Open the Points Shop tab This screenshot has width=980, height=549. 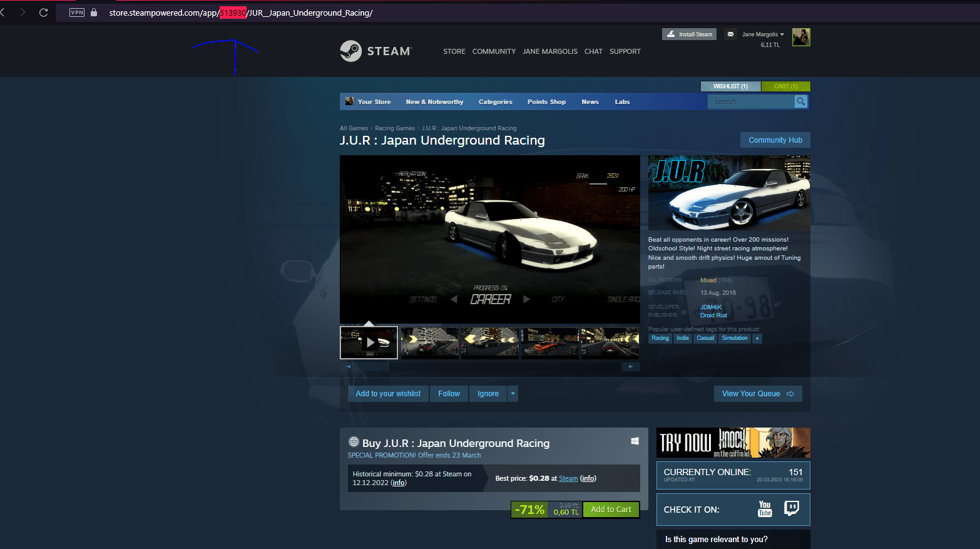click(546, 101)
